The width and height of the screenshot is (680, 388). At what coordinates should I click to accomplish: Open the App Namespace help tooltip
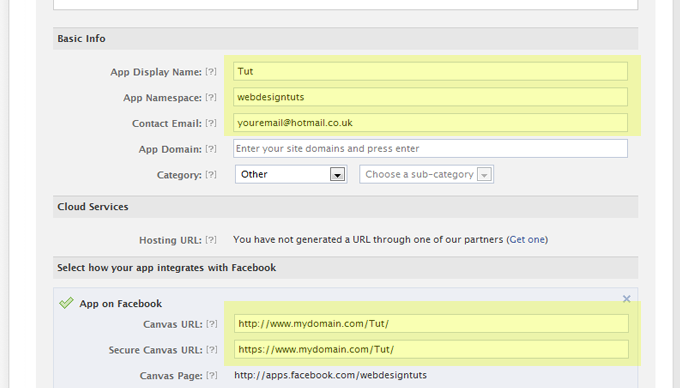pos(211,98)
